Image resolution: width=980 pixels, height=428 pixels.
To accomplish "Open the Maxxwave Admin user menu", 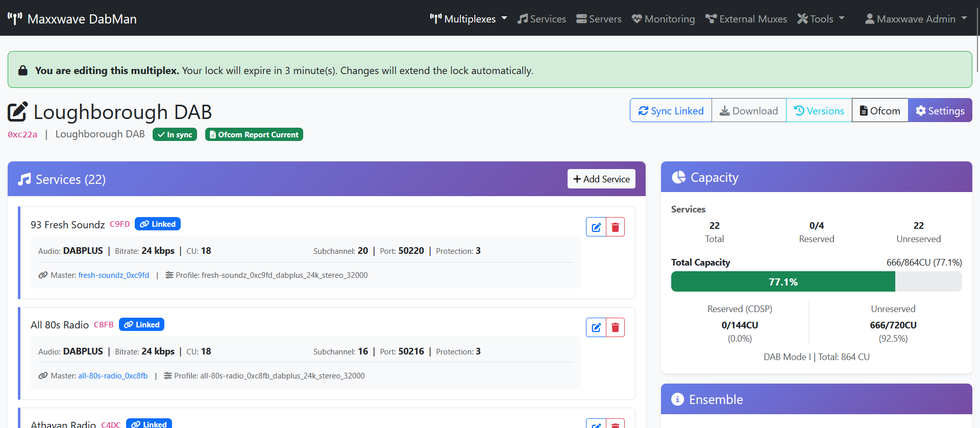I will 916,19.
